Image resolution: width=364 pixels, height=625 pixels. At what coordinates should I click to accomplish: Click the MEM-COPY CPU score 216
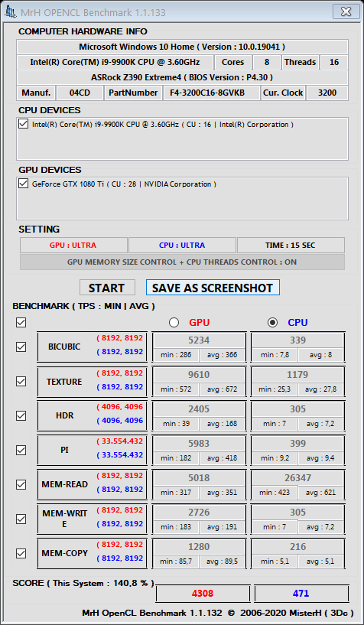298,546
